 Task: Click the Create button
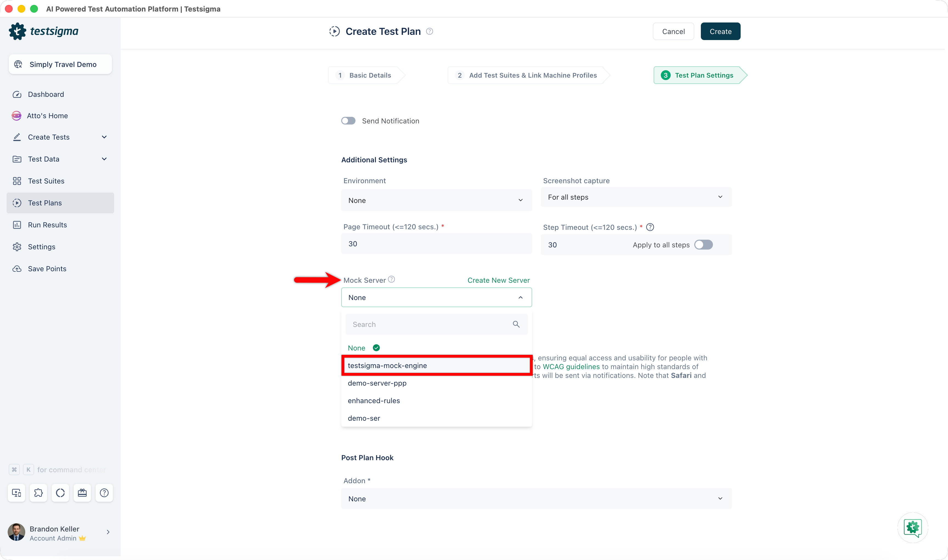tap(720, 31)
